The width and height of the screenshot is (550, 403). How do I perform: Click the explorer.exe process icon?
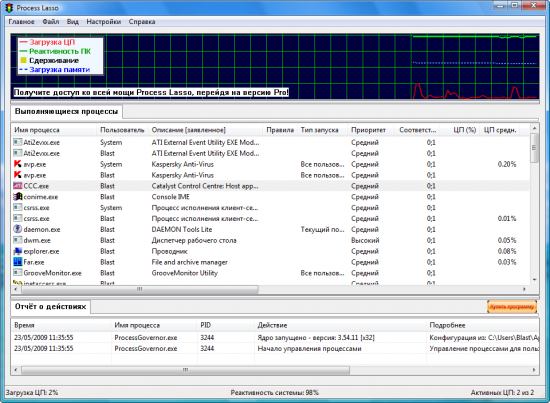pyautogui.click(x=18, y=251)
